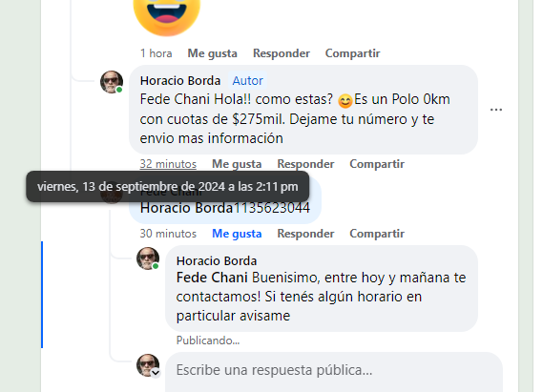Like the Polo 0km comment

coord(237,164)
